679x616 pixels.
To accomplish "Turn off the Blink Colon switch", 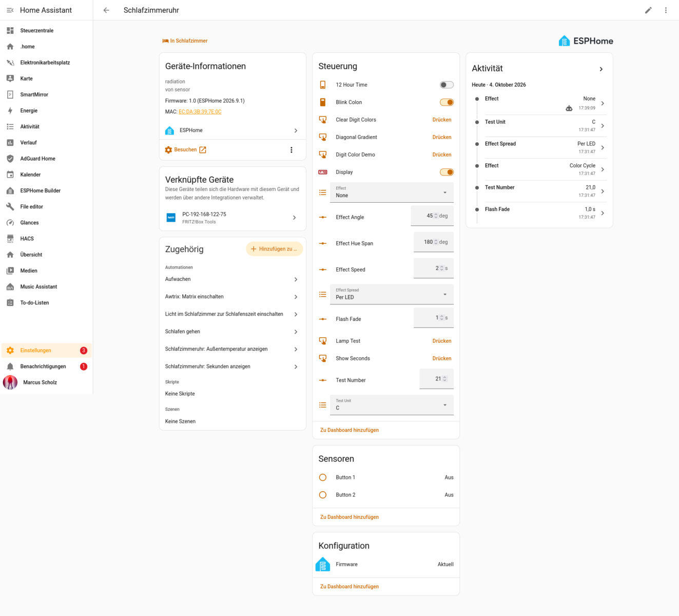I will (x=447, y=102).
